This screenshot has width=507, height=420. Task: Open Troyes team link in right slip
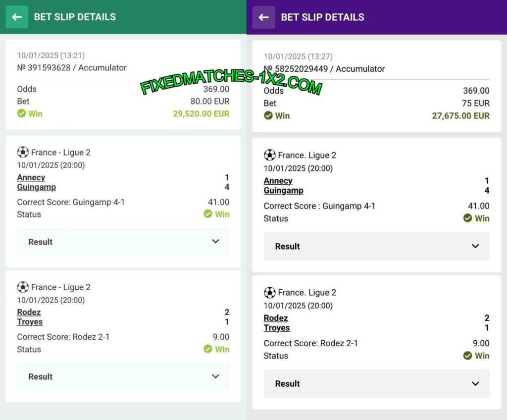277,328
